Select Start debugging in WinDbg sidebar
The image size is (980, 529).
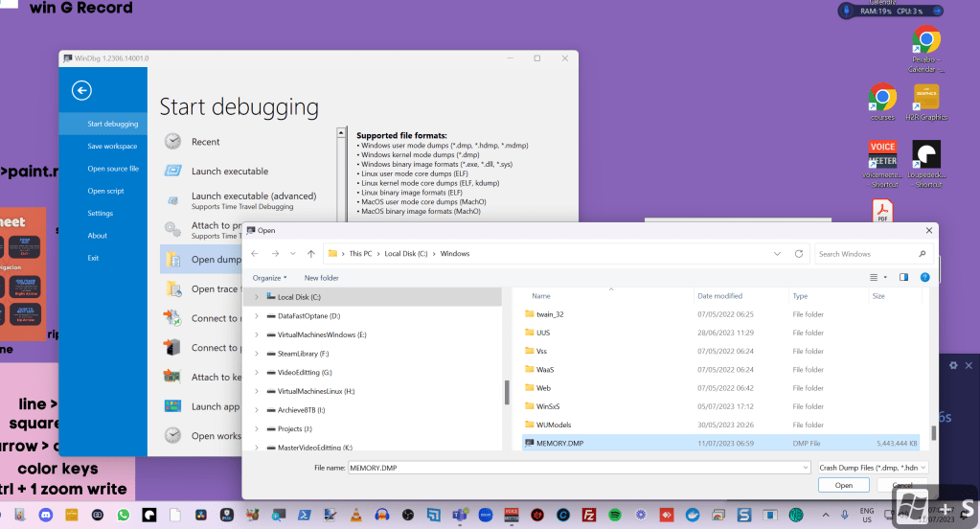tap(103, 124)
